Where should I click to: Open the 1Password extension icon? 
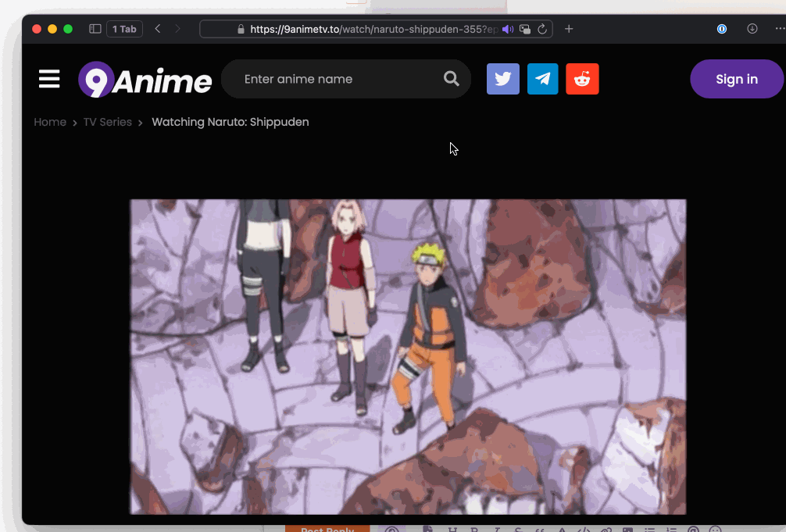[722, 29]
